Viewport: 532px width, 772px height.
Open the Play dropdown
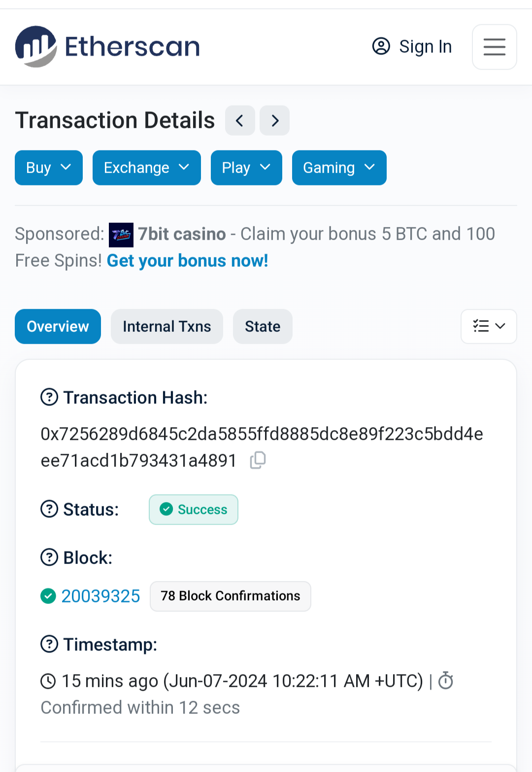tap(246, 168)
